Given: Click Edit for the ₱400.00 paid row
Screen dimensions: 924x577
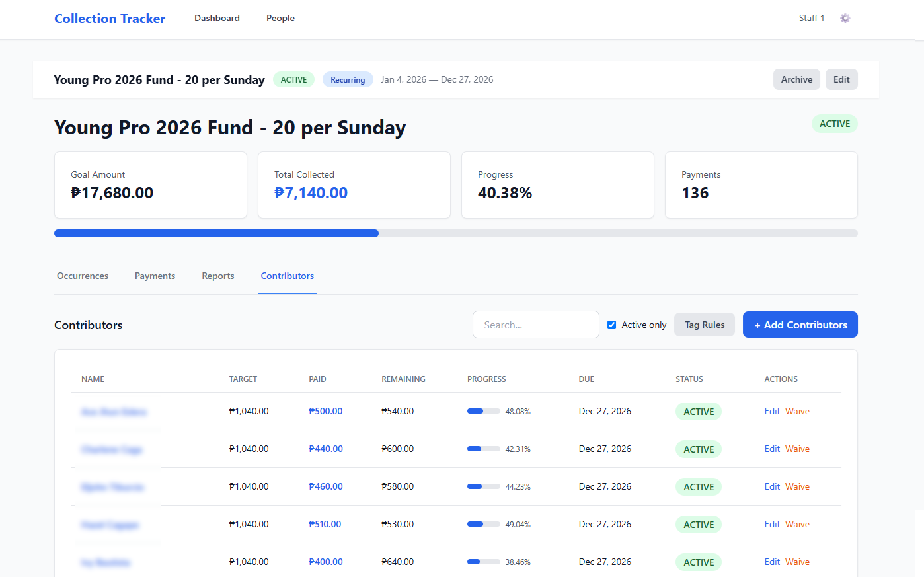Looking at the screenshot, I should [x=772, y=562].
